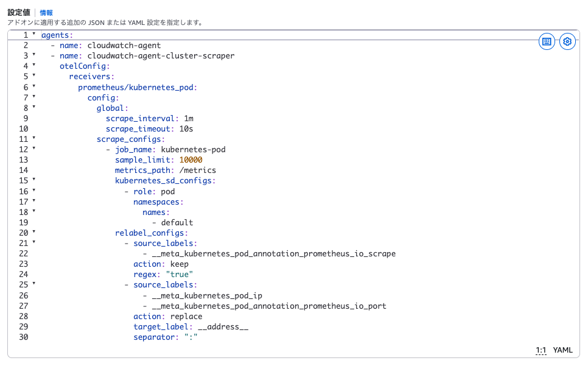
Task: Open the keyboard shortcuts icon button
Action: [x=547, y=41]
